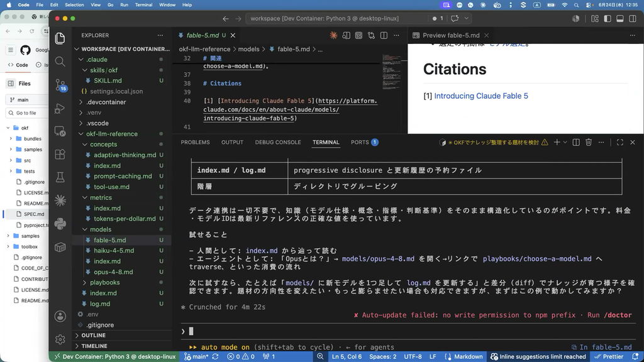
Task: Switch to PROBLEMS panel tab
Action: tap(195, 143)
